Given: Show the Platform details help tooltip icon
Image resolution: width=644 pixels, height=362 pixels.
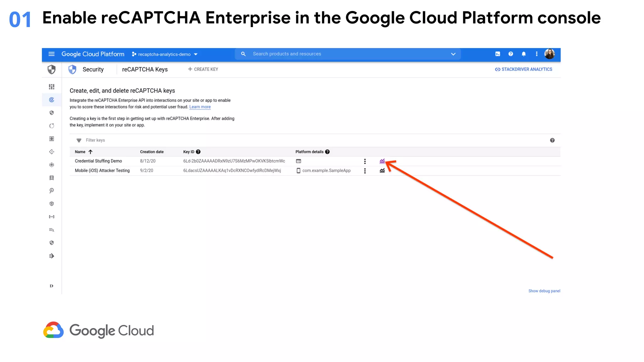Looking at the screenshot, I should [x=327, y=152].
